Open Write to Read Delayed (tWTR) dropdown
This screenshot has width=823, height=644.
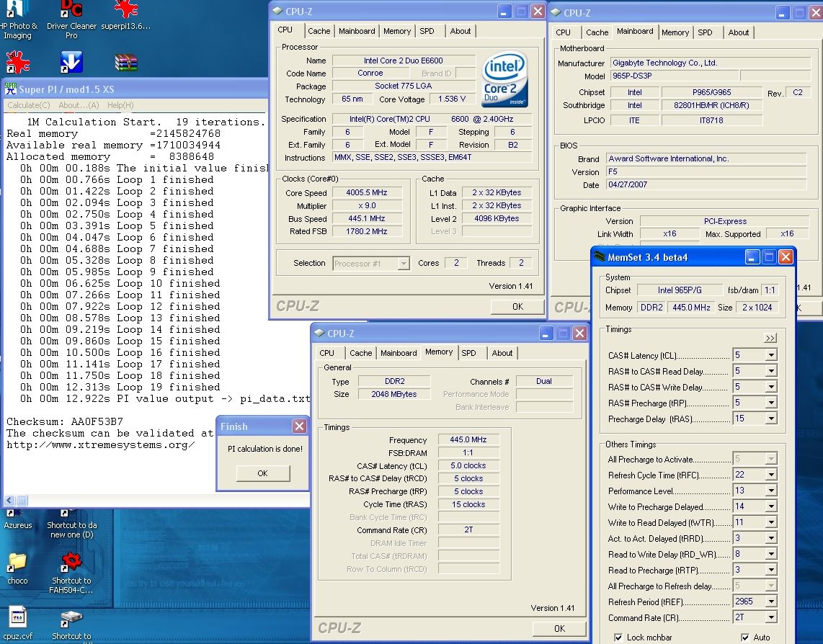click(771, 522)
